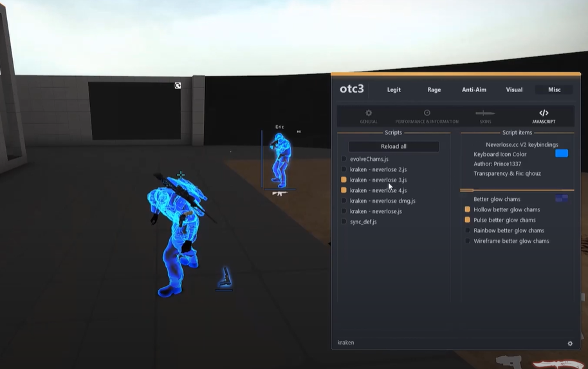Disable kraken - neverlose 4.js checkbox

(344, 191)
